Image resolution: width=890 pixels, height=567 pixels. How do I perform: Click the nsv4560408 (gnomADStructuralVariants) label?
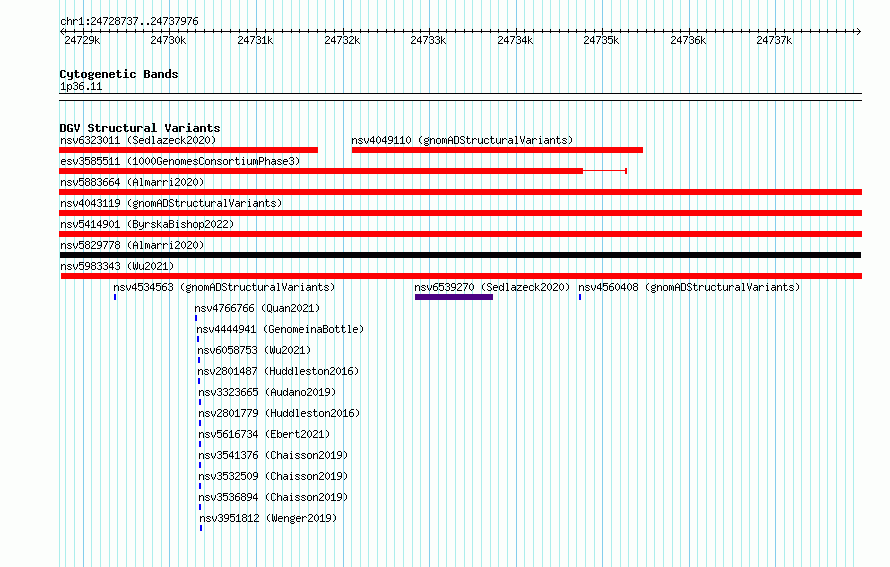coord(689,287)
